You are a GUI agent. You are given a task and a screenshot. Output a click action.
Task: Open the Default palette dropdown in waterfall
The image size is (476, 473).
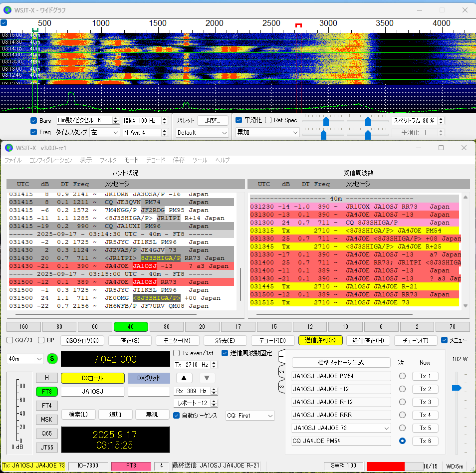click(202, 133)
